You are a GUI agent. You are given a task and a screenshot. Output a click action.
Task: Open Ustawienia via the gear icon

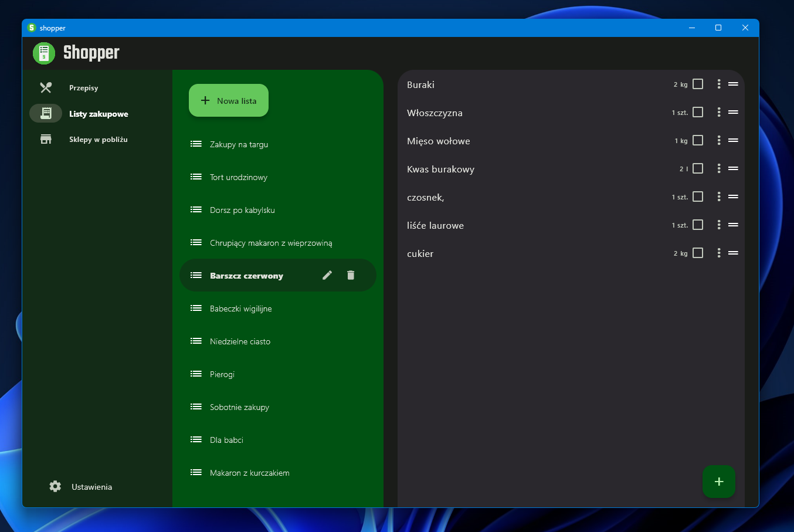[55, 486]
